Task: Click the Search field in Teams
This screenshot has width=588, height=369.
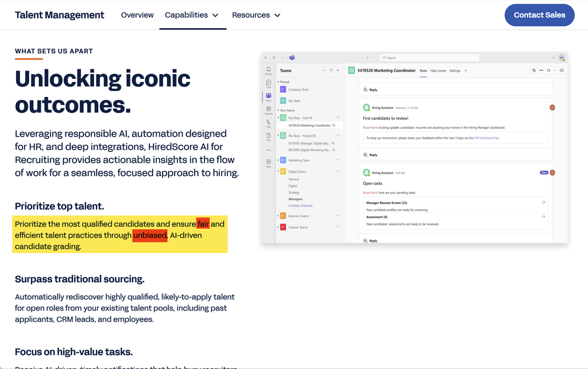Action: pos(430,57)
